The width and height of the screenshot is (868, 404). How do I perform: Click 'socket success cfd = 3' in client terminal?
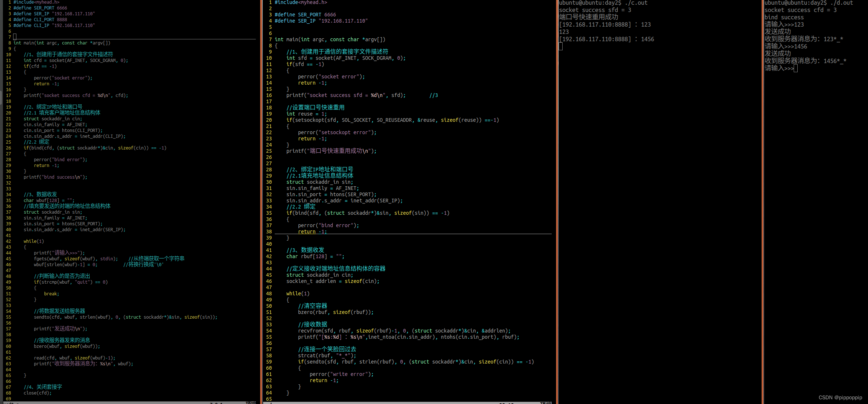point(801,10)
